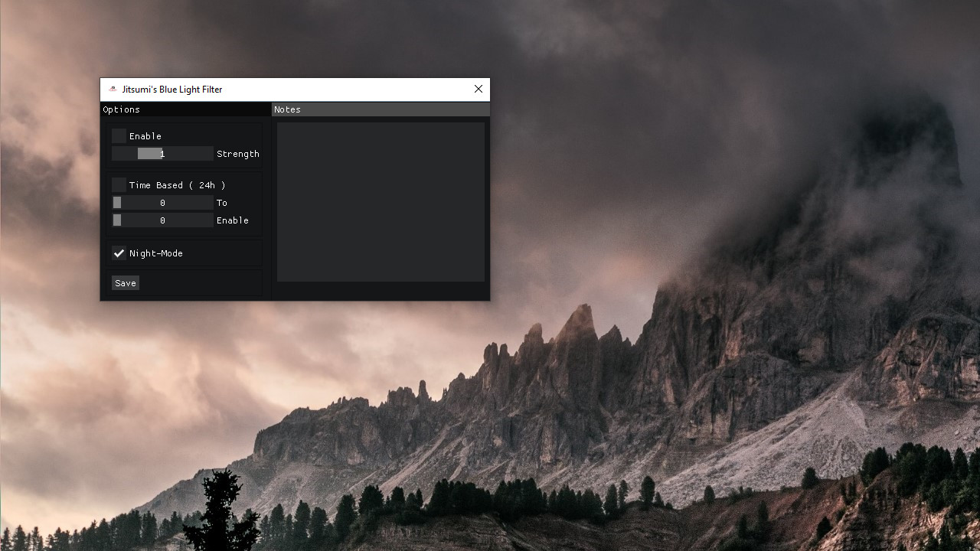This screenshot has height=551, width=980.
Task: Click the Enable label beside the top checkbox
Action: pos(145,136)
